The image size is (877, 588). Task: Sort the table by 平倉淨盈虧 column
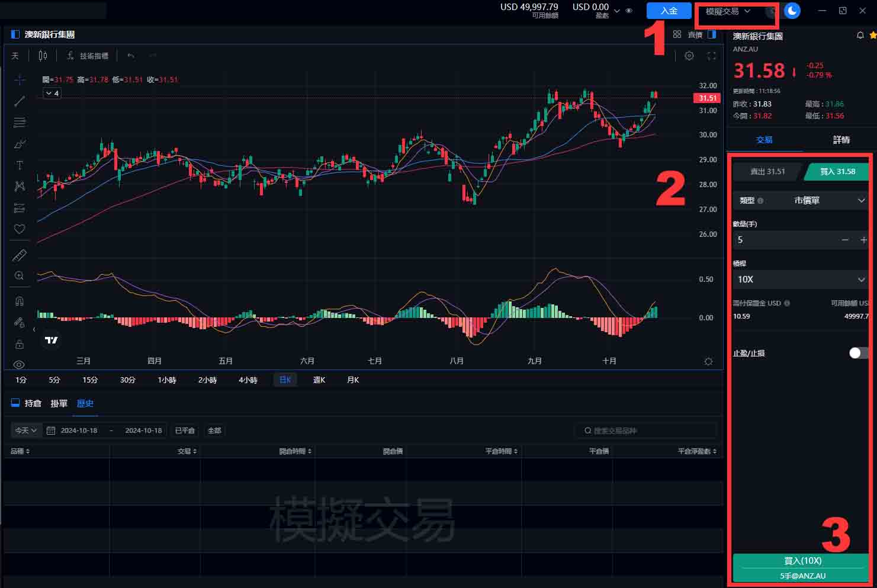[x=698, y=451]
